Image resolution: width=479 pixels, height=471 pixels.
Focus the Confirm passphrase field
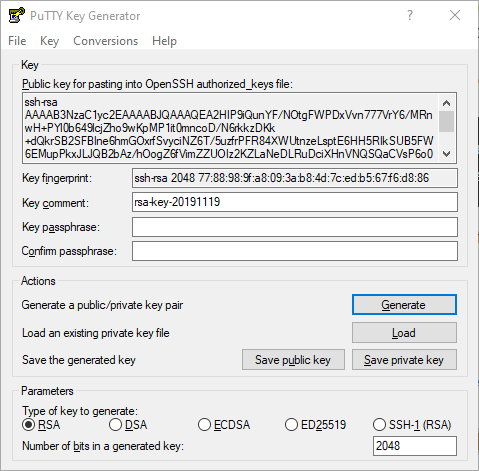pos(295,251)
